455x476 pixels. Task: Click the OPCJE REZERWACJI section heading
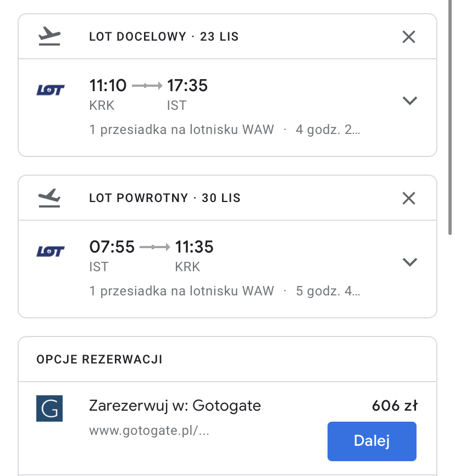click(x=99, y=360)
